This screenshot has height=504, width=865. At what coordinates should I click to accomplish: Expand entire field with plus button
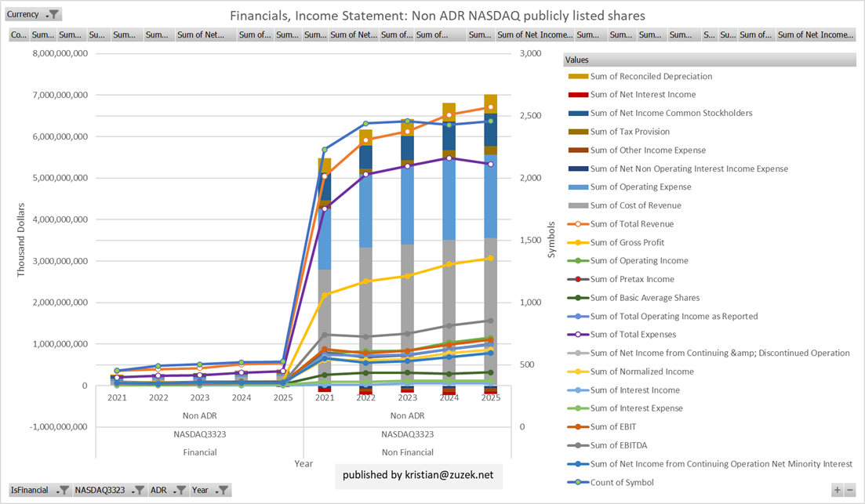[837, 490]
